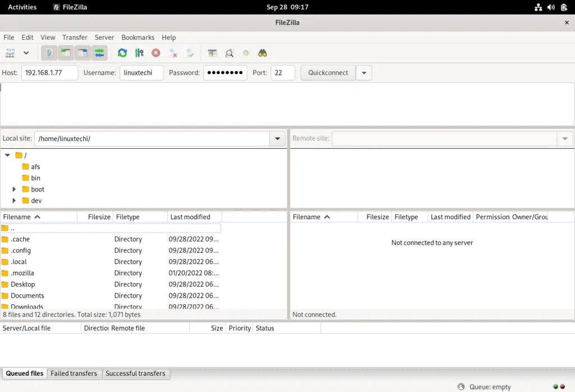
Task: Sort local list by Filetype
Action: click(140, 217)
